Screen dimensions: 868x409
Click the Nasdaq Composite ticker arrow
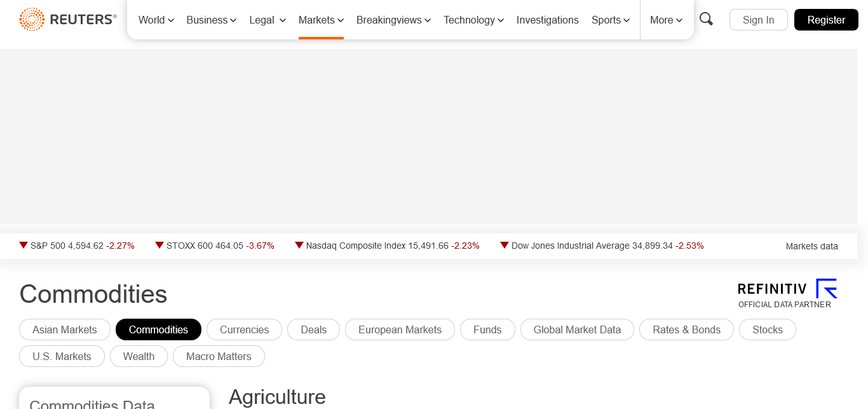point(299,245)
